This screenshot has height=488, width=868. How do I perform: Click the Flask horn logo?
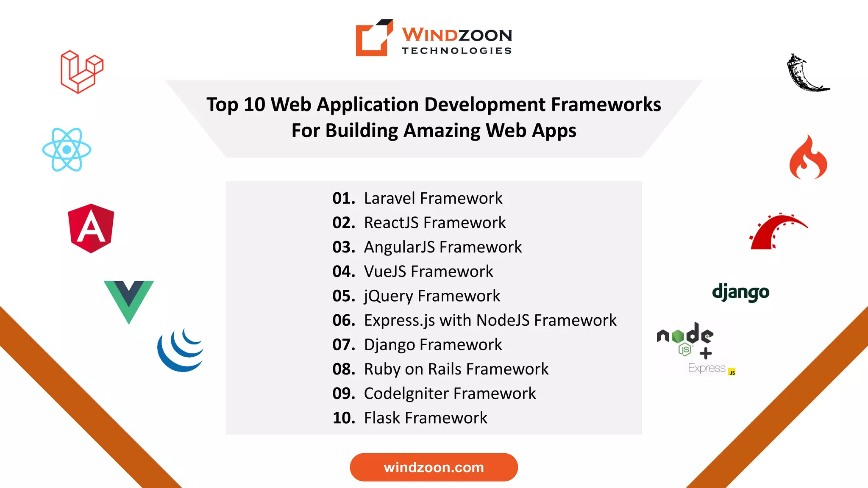tap(807, 73)
